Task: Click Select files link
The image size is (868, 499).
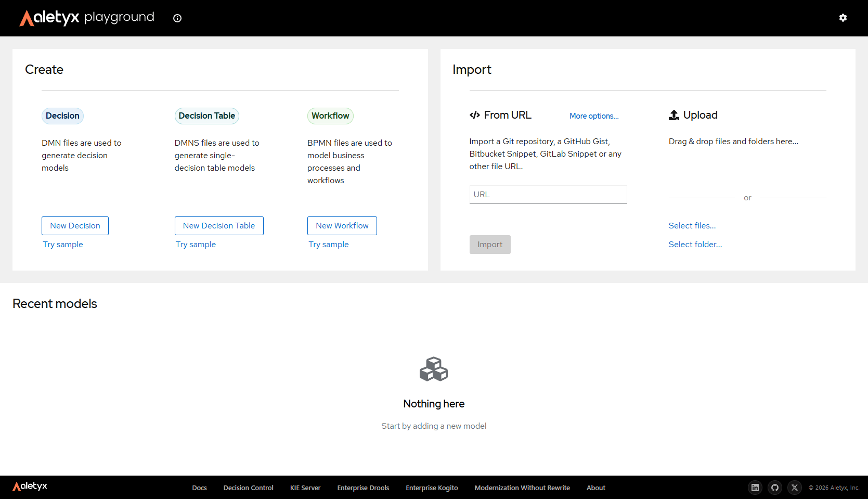Action: [692, 226]
